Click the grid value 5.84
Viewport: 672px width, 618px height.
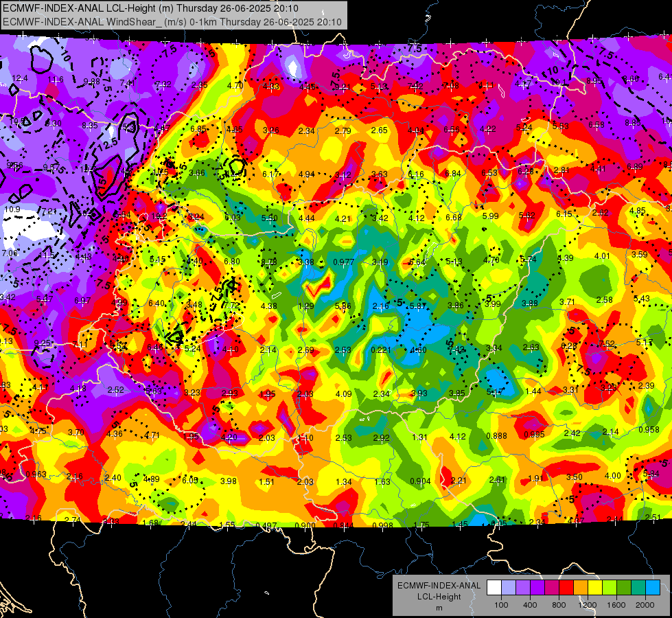click(651, 474)
